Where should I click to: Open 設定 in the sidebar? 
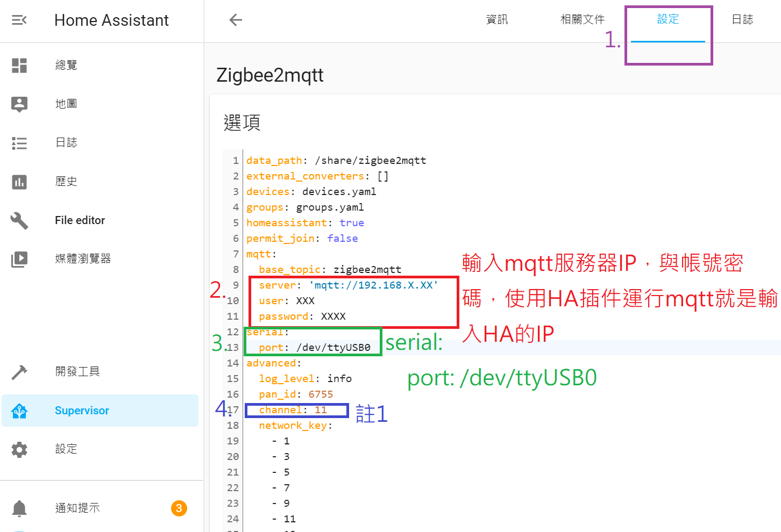(66, 449)
